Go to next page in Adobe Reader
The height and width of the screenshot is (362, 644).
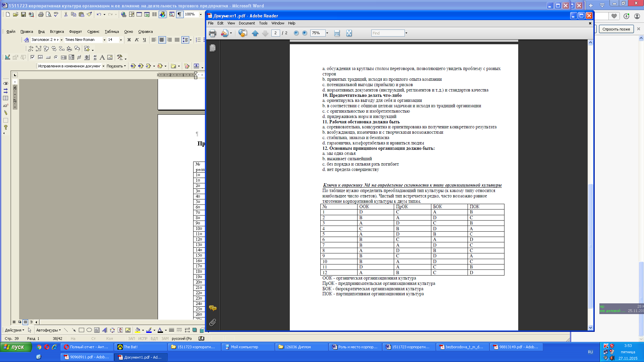(265, 33)
